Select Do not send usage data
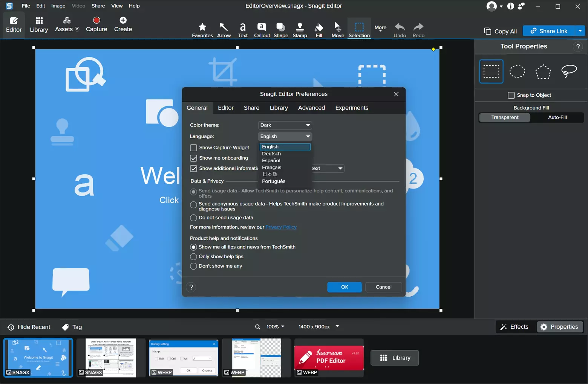The width and height of the screenshot is (588, 384). [x=193, y=218]
